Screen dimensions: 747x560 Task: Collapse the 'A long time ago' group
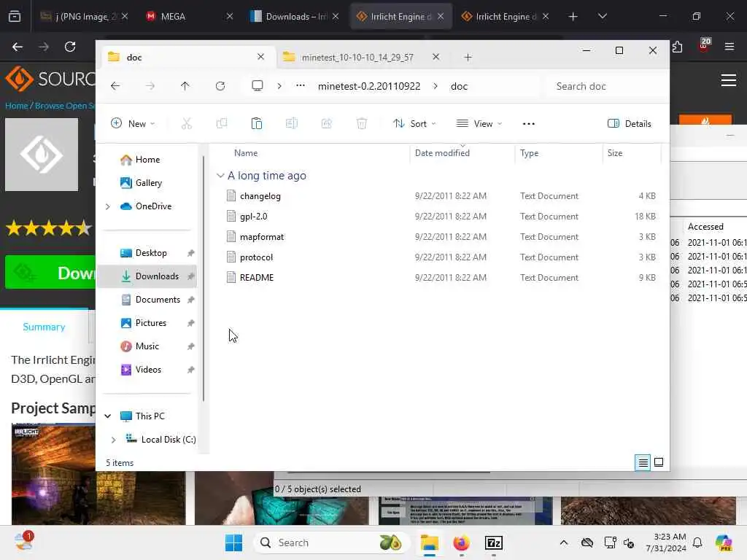coord(220,176)
